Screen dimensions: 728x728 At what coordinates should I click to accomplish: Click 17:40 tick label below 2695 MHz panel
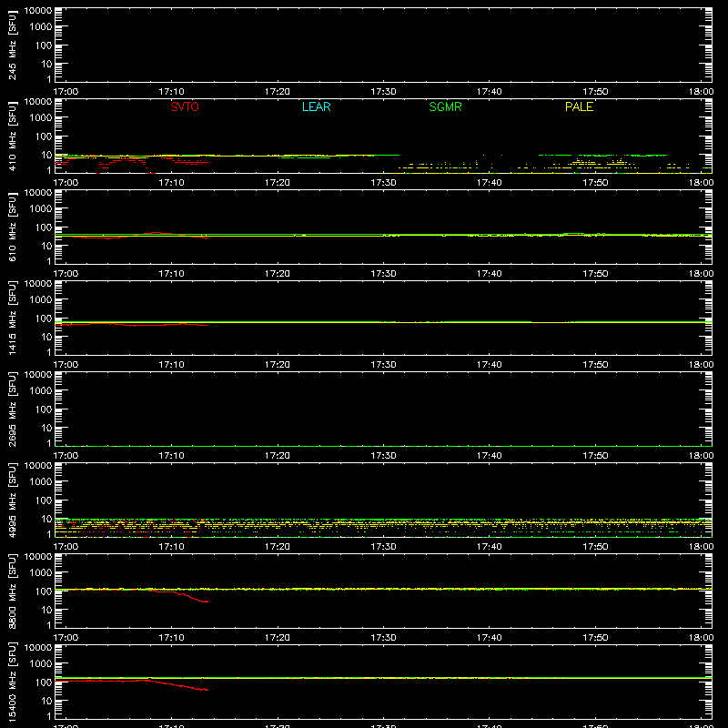tap(489, 456)
